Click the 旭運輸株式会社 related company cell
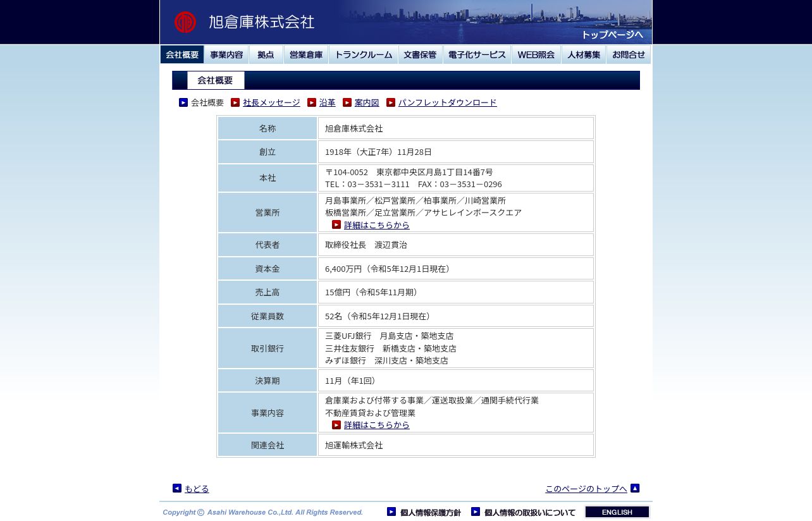The width and height of the screenshot is (812, 521). pyautogui.click(x=456, y=445)
